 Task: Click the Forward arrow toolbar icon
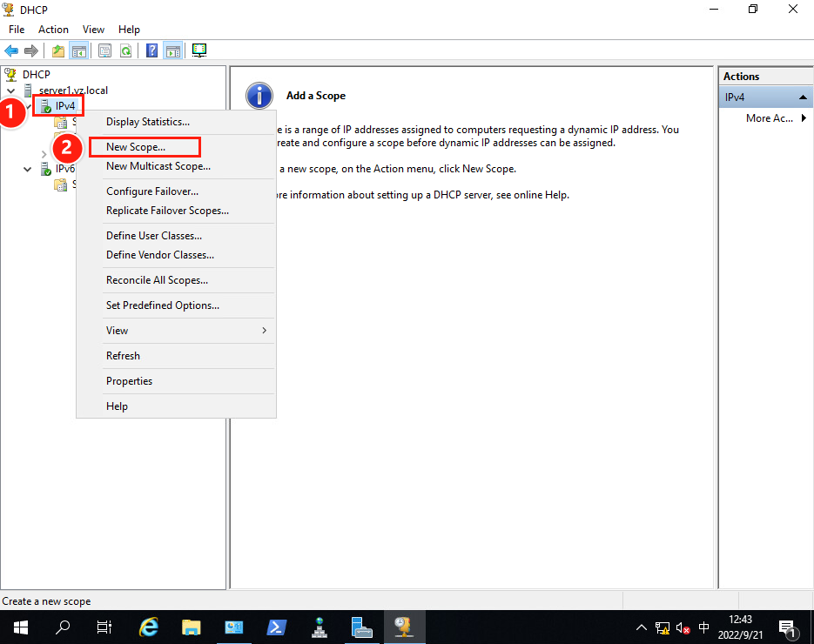(31, 50)
